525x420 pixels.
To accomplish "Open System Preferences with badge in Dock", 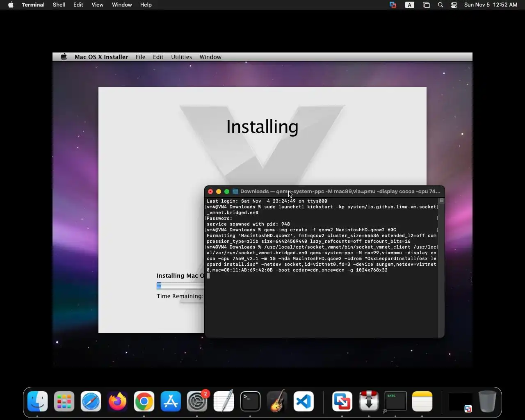I will (x=197, y=401).
